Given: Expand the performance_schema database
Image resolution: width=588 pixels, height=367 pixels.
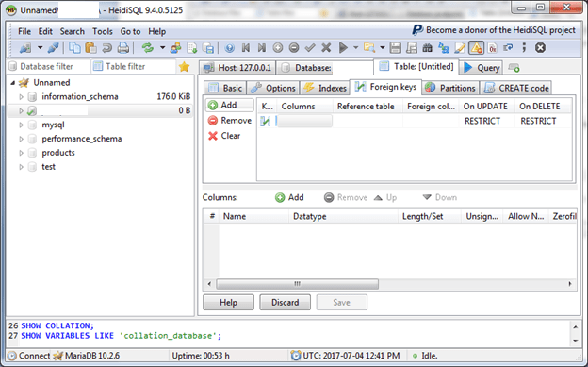Looking at the screenshot, I should pos(22,139).
